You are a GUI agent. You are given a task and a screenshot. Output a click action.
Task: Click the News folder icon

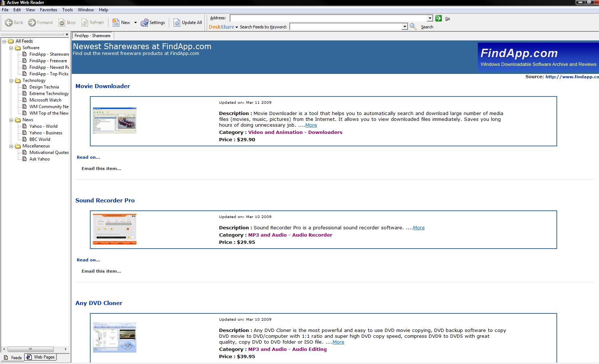pos(18,120)
